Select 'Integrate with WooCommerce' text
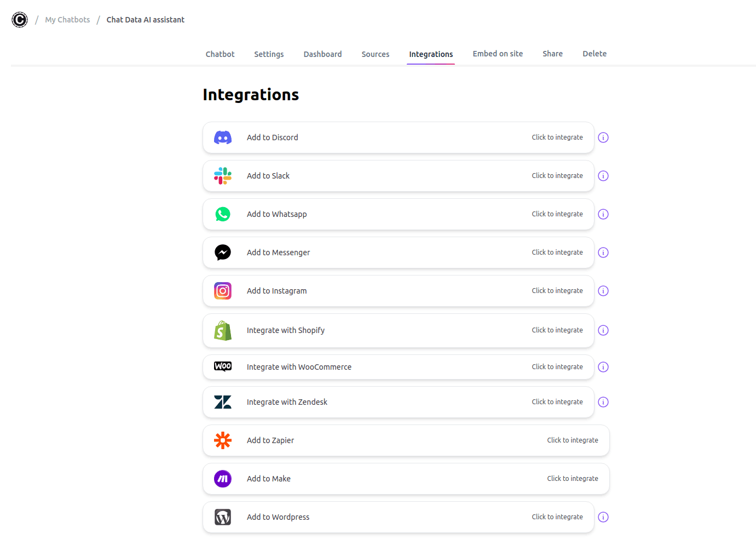Viewport: 756px width, 545px height. click(x=299, y=367)
